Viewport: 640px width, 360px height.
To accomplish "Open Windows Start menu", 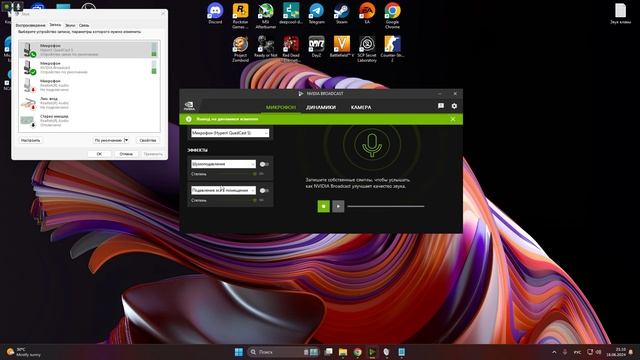I will point(239,352).
